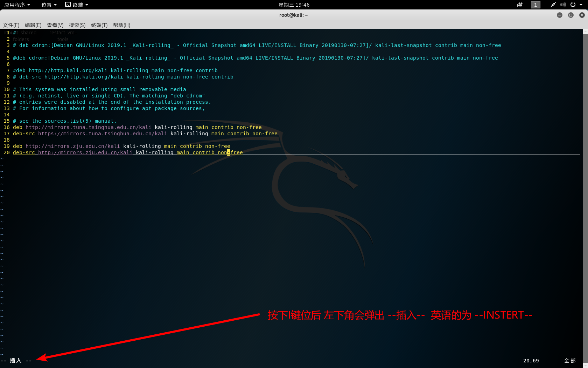Viewport: 588px width, 368px height.
Task: Open the 应用程序 applications menu
Action: [x=17, y=5]
